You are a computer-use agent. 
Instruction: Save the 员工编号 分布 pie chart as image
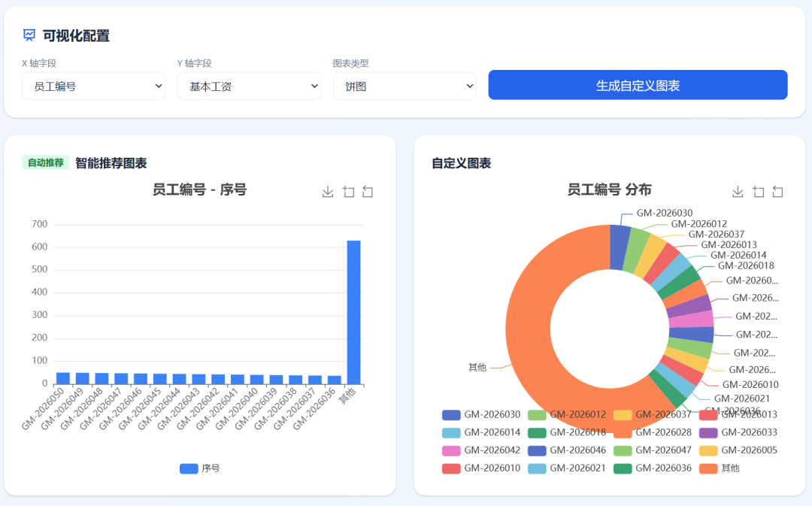pos(738,192)
